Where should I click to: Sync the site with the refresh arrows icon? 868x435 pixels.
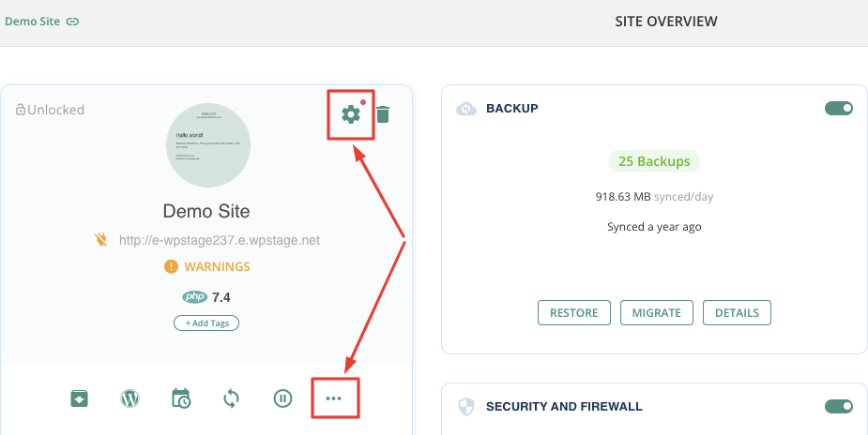(232, 397)
